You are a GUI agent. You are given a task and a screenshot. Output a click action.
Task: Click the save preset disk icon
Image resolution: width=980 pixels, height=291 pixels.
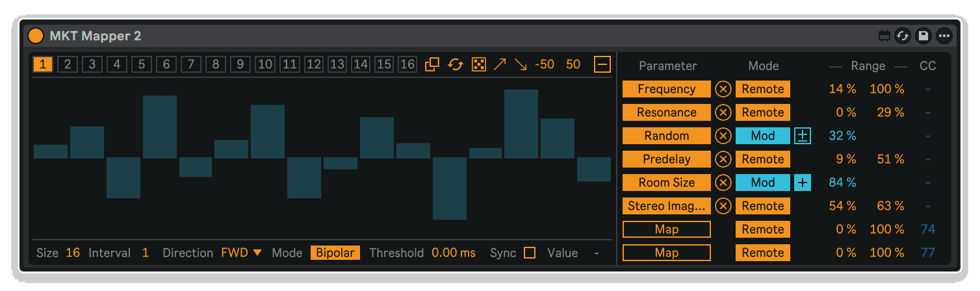point(923,36)
